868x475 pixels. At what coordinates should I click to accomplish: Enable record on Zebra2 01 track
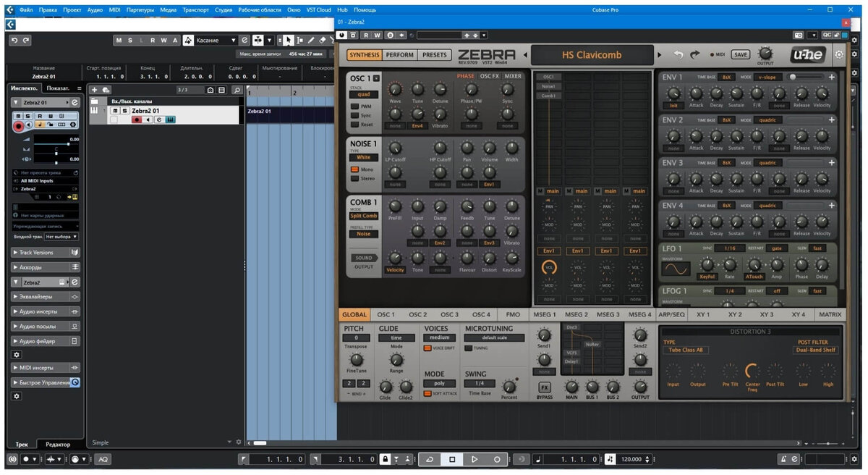point(136,119)
